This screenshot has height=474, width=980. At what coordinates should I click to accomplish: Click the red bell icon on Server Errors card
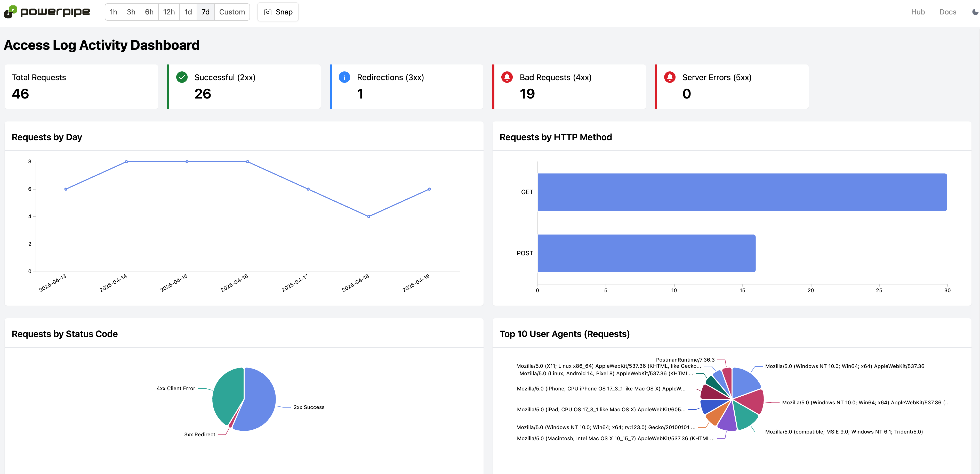pos(670,77)
